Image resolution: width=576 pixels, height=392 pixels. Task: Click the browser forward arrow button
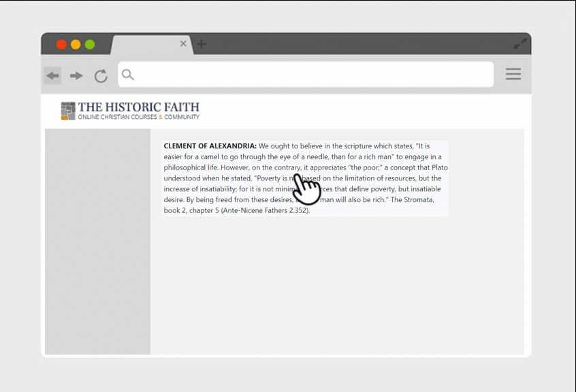pyautogui.click(x=76, y=76)
